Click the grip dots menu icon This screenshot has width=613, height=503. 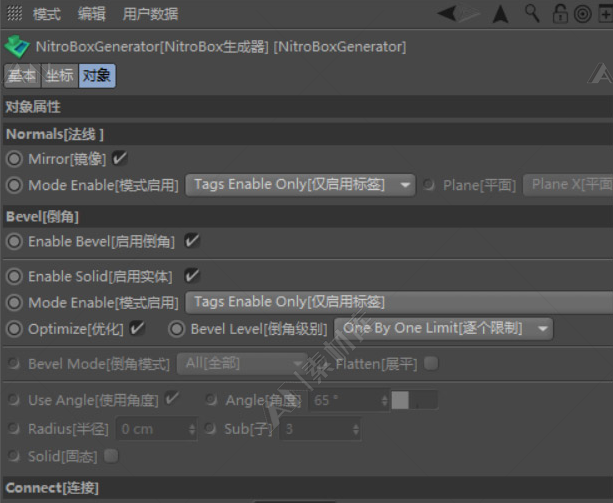click(x=14, y=13)
